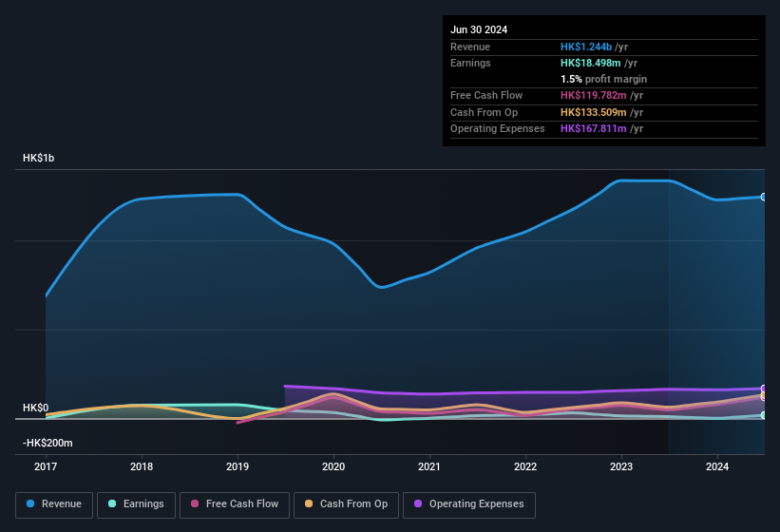Viewport: 780px width, 532px height.
Task: Click the HK$0 y-axis label
Action: click(x=35, y=408)
